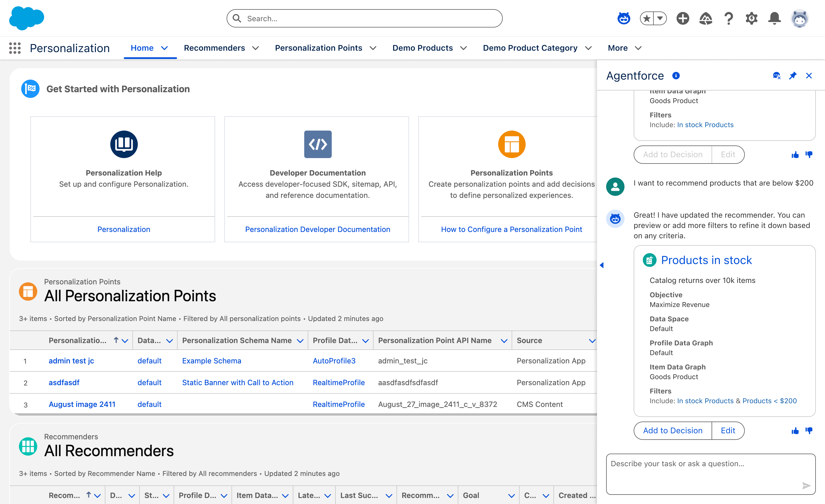Click the end conversation chat icon in Agentforce
Image resolution: width=825 pixels, height=504 pixels.
point(777,76)
